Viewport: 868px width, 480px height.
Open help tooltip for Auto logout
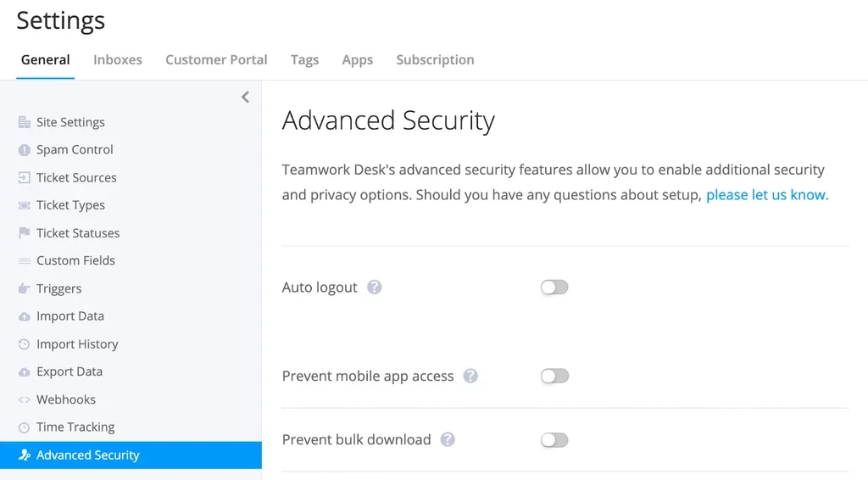[x=374, y=287]
